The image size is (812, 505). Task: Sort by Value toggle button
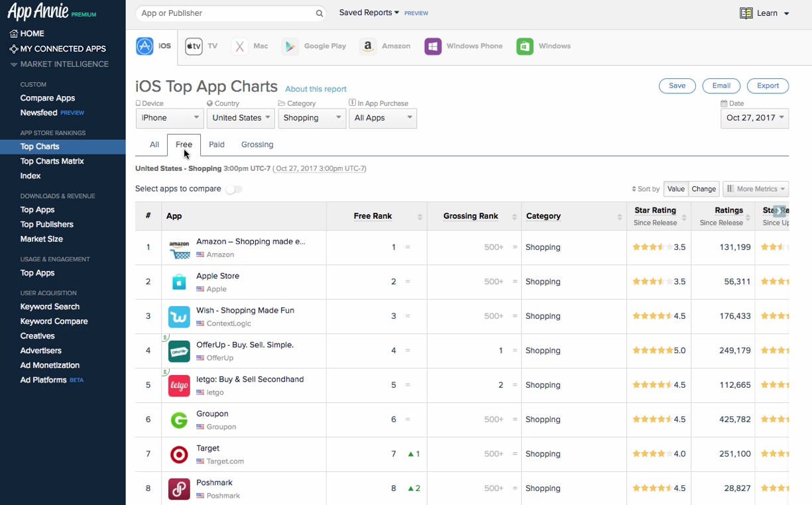(676, 189)
